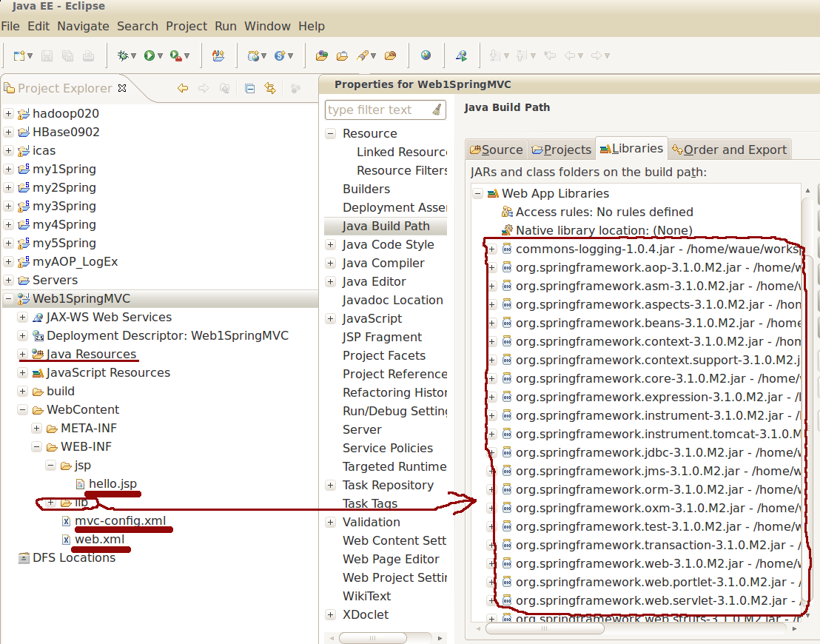Select Java Build Path in properties list
Viewport: 820px width, 644px height.
(386, 226)
